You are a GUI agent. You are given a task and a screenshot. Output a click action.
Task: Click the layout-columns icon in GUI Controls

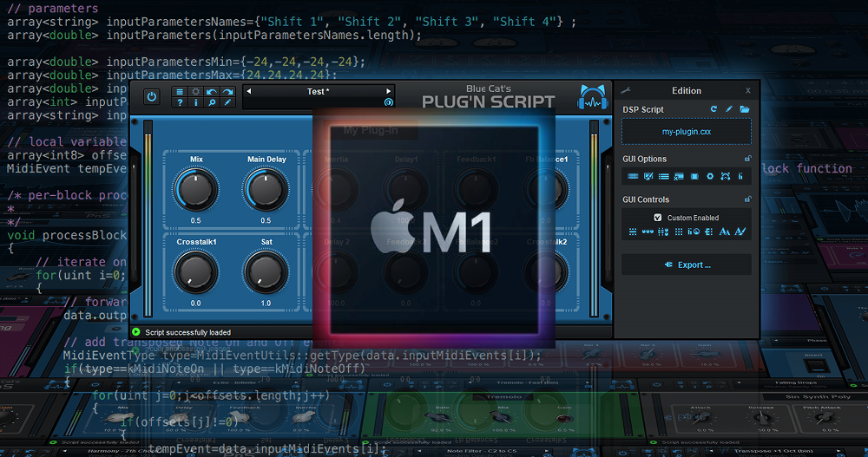(709, 232)
